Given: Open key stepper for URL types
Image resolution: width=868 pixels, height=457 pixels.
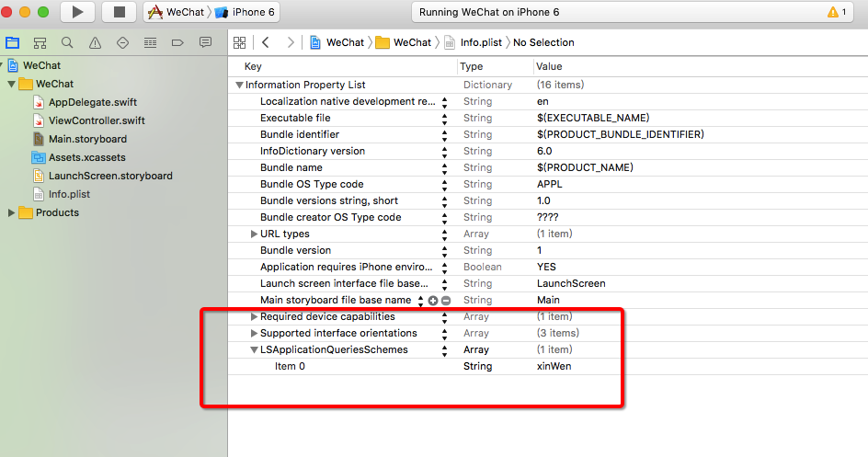Looking at the screenshot, I should pos(444,234).
